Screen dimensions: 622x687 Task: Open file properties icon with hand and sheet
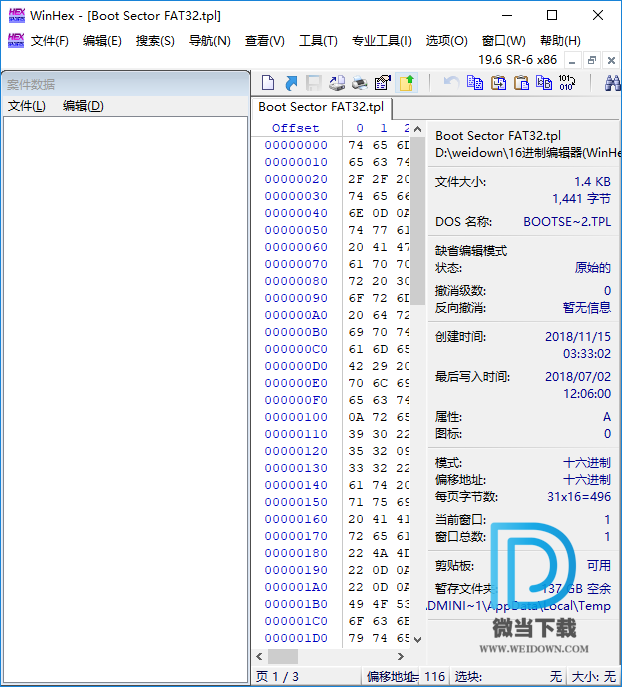click(382, 83)
